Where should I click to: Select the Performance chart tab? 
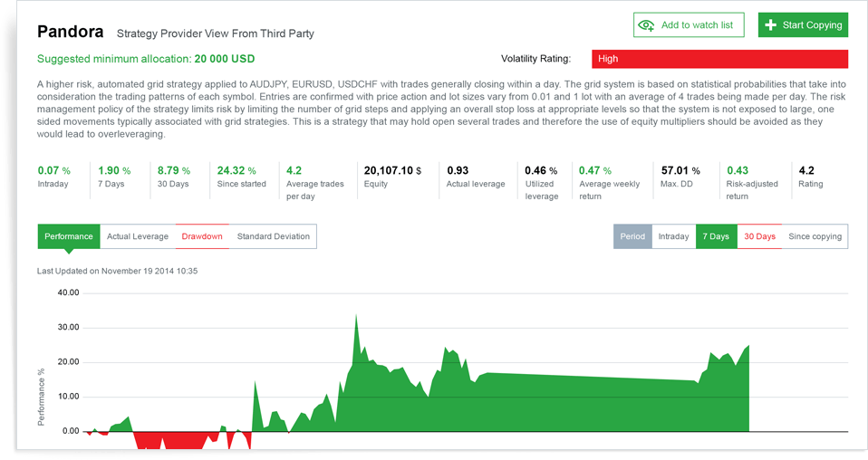pyautogui.click(x=69, y=236)
